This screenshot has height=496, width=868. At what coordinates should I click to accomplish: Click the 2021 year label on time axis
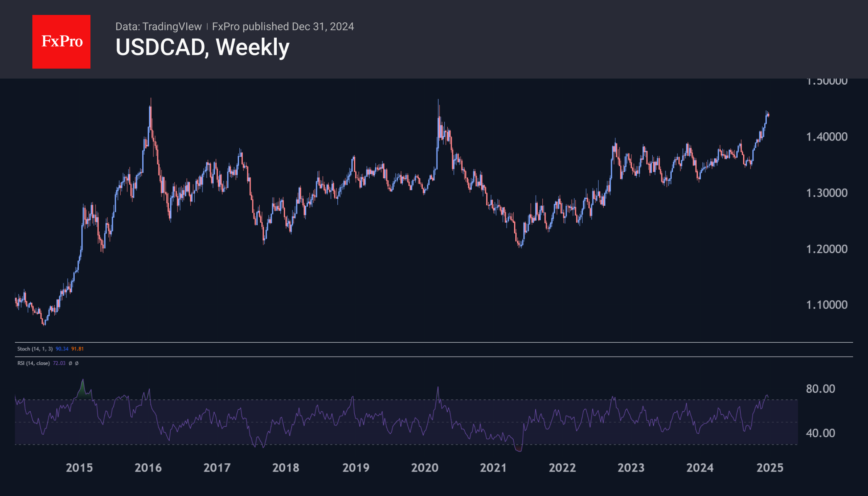[493, 468]
